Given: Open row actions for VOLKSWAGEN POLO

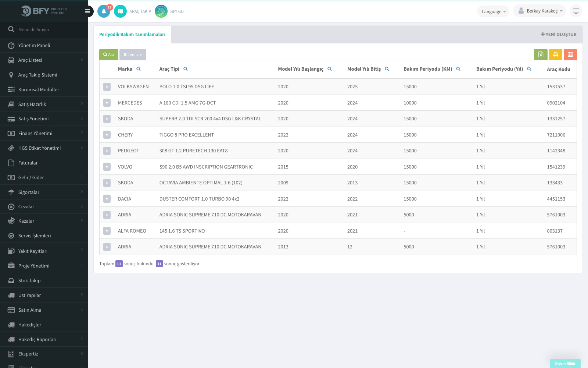Looking at the screenshot, I should point(107,87).
